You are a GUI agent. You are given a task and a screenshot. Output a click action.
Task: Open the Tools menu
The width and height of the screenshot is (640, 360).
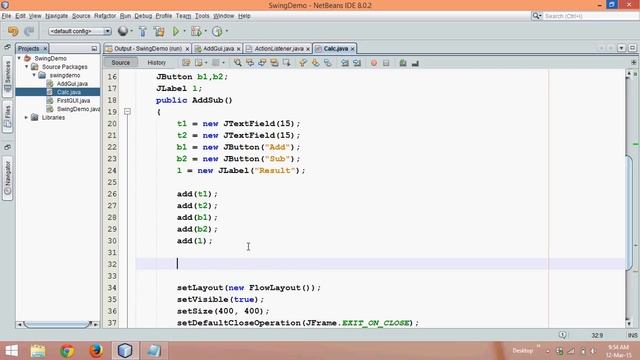tap(202, 16)
